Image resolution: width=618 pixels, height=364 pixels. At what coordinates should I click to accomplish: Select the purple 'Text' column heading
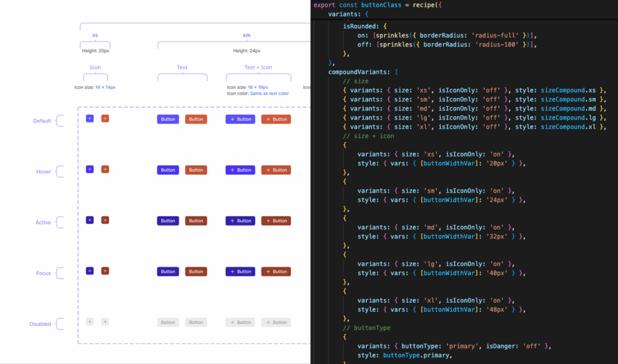tap(182, 68)
